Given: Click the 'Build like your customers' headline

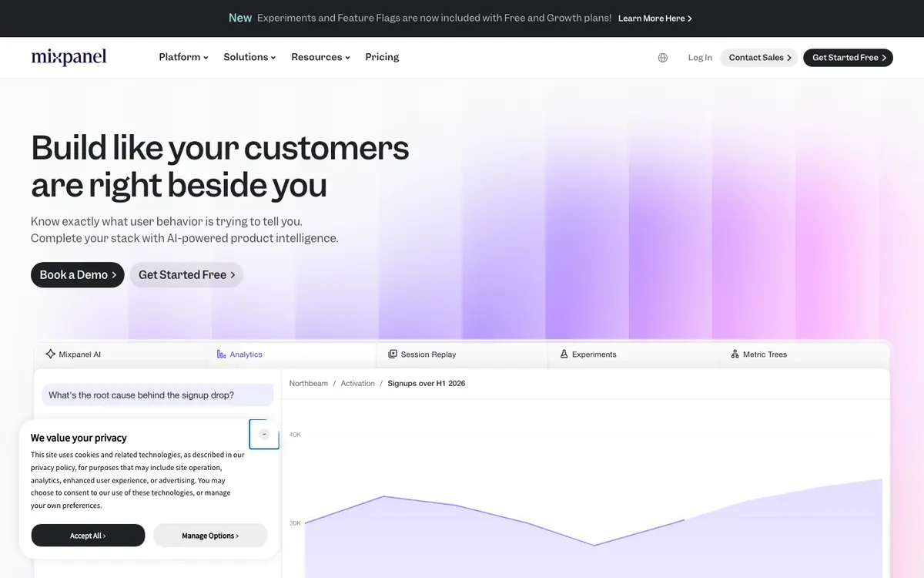Looking at the screenshot, I should 220,166.
